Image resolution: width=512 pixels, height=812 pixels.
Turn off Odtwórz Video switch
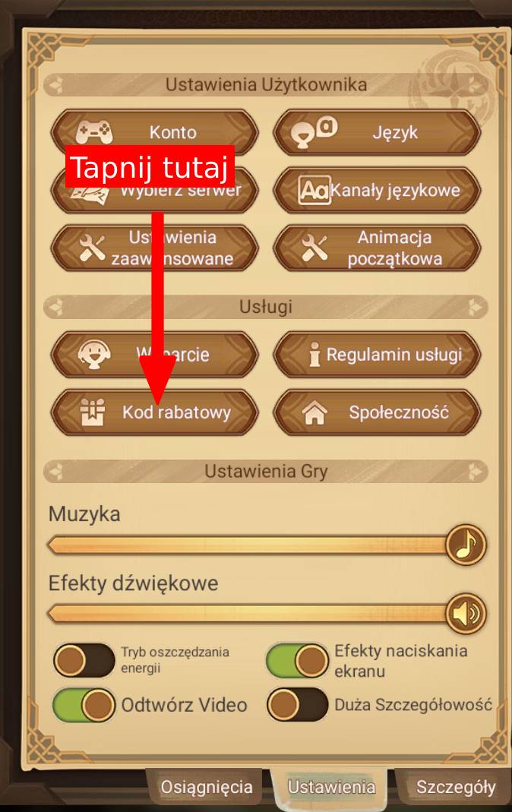click(84, 705)
